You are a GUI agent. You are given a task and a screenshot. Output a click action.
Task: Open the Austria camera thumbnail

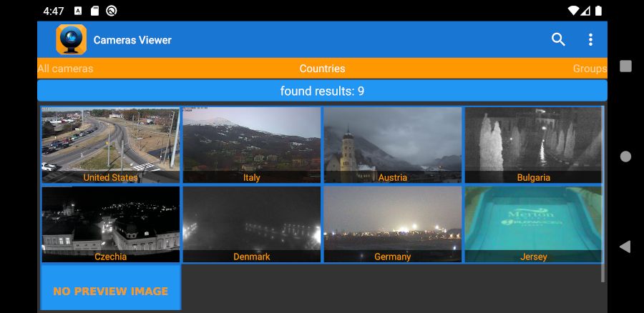point(393,145)
